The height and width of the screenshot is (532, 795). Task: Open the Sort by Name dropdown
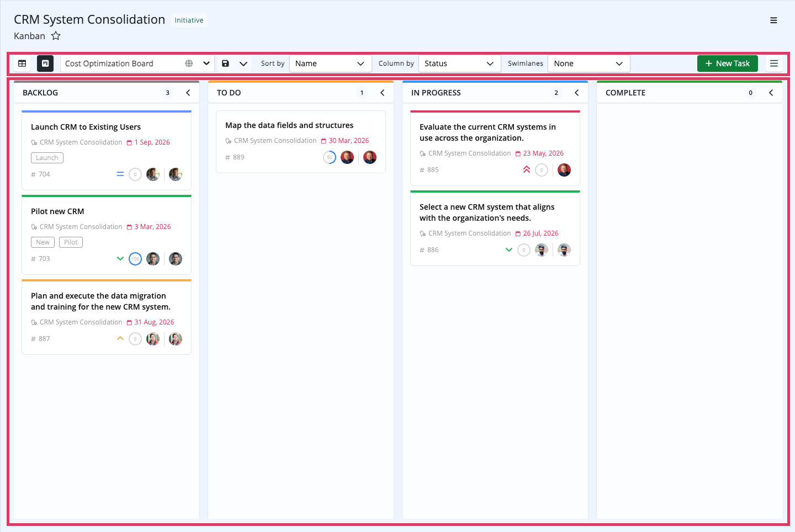point(330,63)
